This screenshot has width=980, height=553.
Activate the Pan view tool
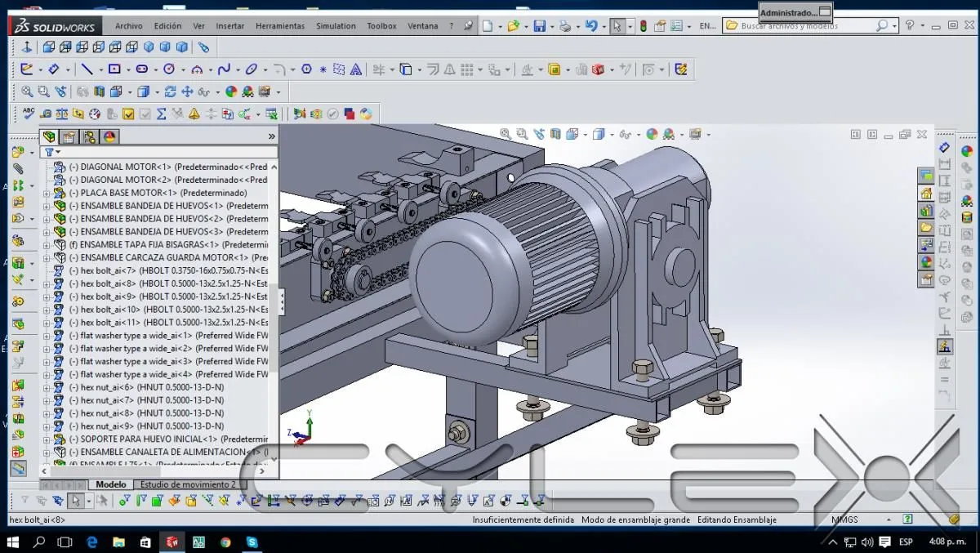(x=187, y=91)
